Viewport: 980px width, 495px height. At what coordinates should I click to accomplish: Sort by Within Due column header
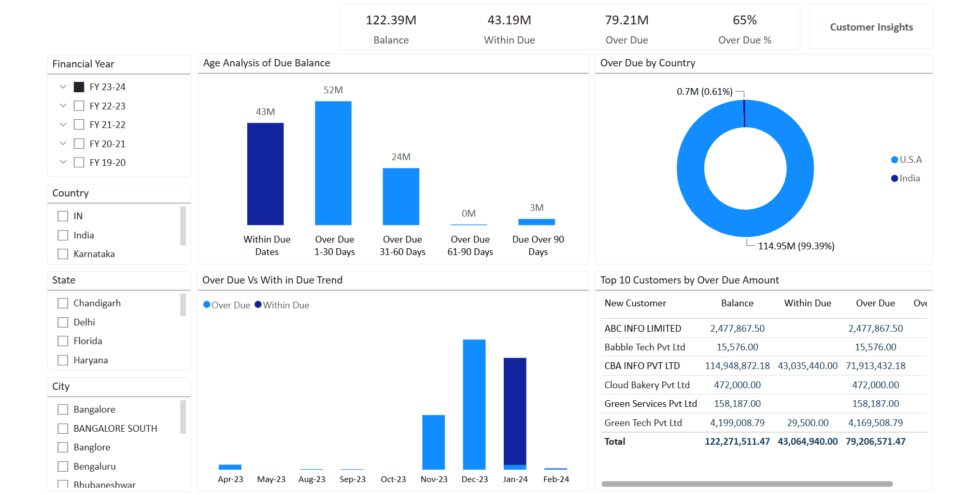pyautogui.click(x=807, y=303)
